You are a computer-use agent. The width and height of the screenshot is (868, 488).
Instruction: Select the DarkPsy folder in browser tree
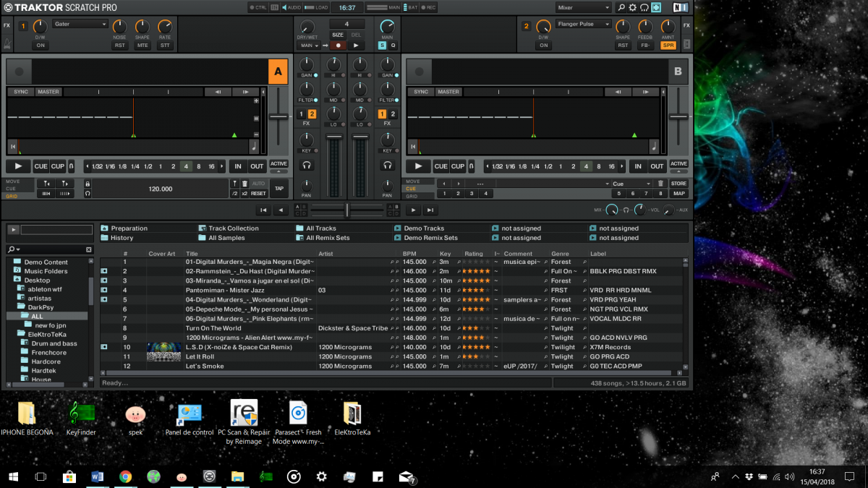pyautogui.click(x=40, y=307)
